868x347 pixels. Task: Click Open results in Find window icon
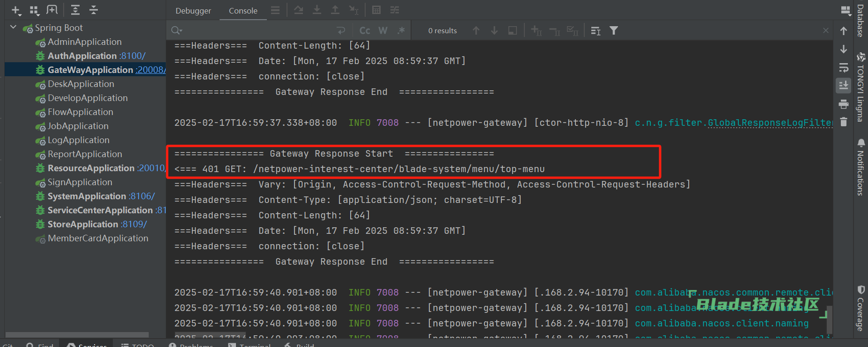[x=513, y=30]
